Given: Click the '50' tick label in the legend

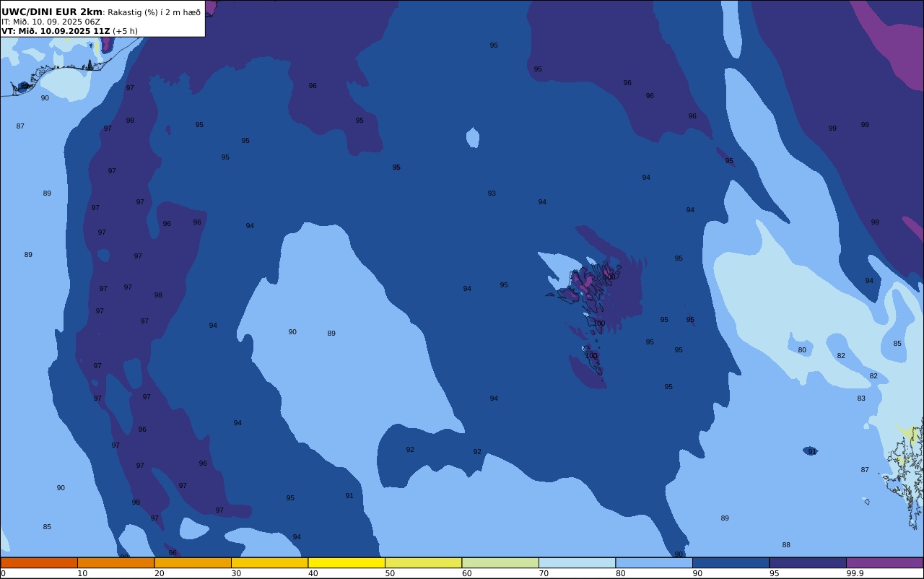Looking at the screenshot, I should [x=390, y=573].
